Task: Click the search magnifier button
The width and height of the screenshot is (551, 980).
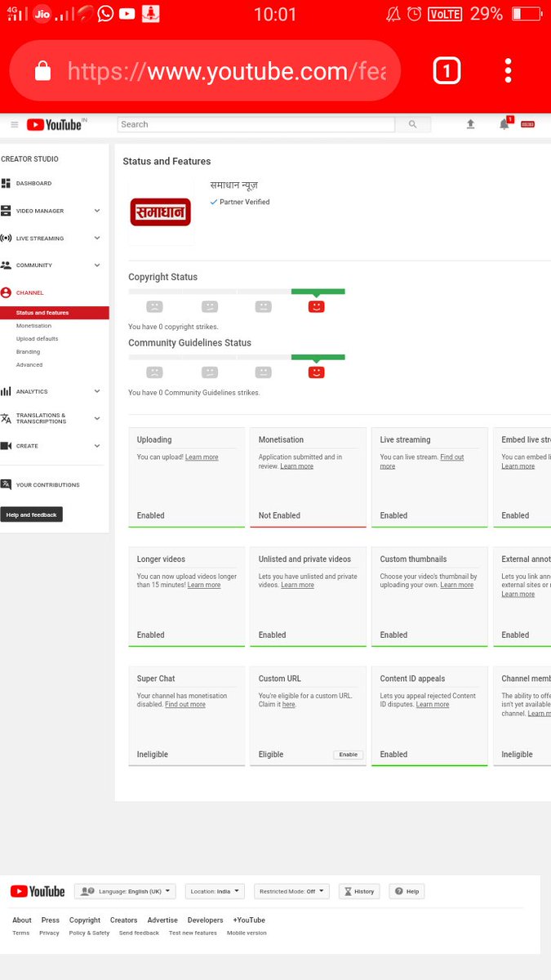Action: click(412, 124)
